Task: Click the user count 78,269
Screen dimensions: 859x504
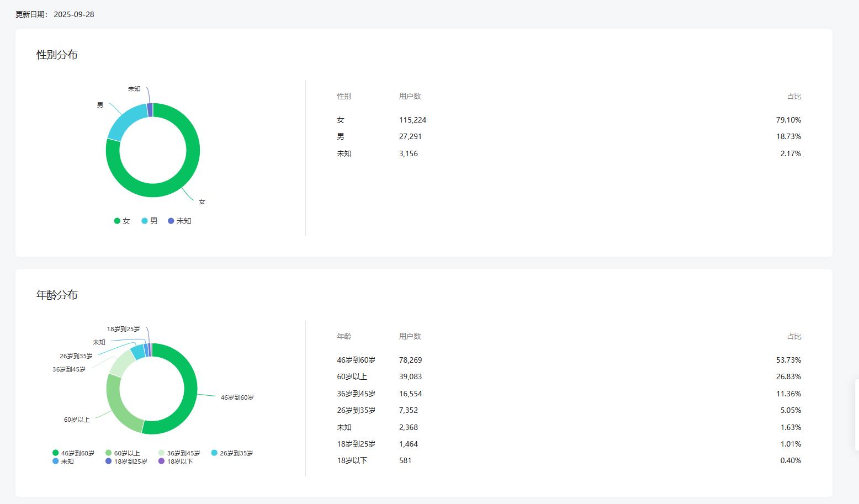Action: coord(411,360)
